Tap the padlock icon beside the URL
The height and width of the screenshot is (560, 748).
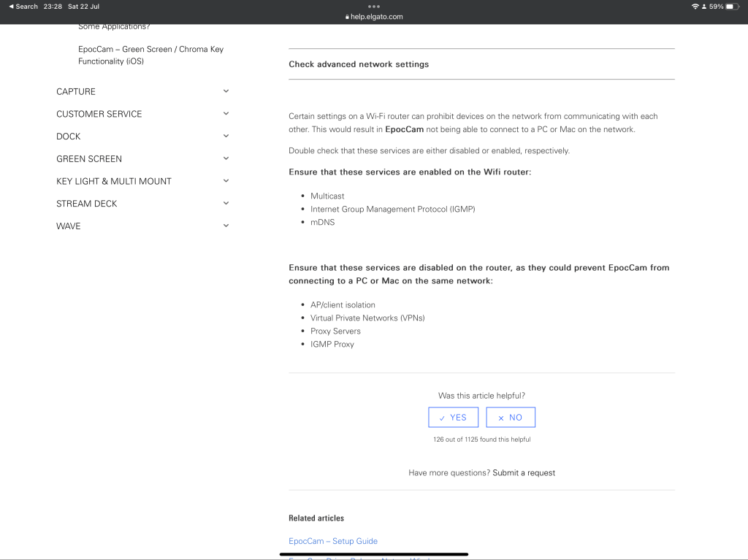coord(347,17)
